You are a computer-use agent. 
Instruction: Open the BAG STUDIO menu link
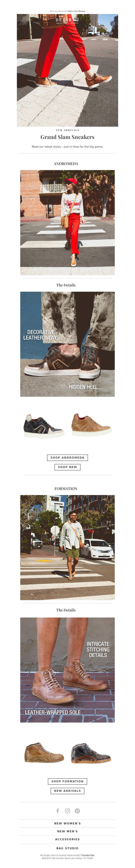point(67,848)
